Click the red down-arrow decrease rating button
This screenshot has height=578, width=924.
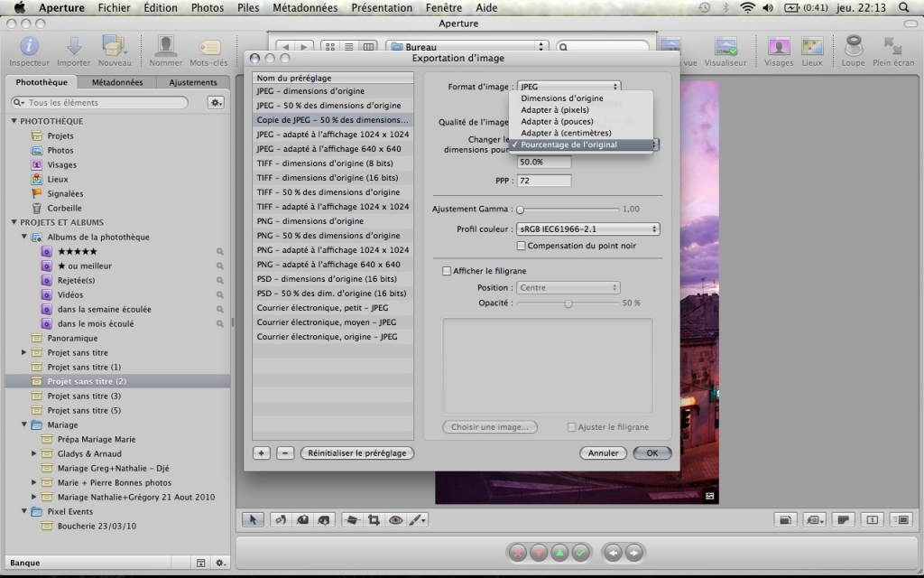[539, 553]
